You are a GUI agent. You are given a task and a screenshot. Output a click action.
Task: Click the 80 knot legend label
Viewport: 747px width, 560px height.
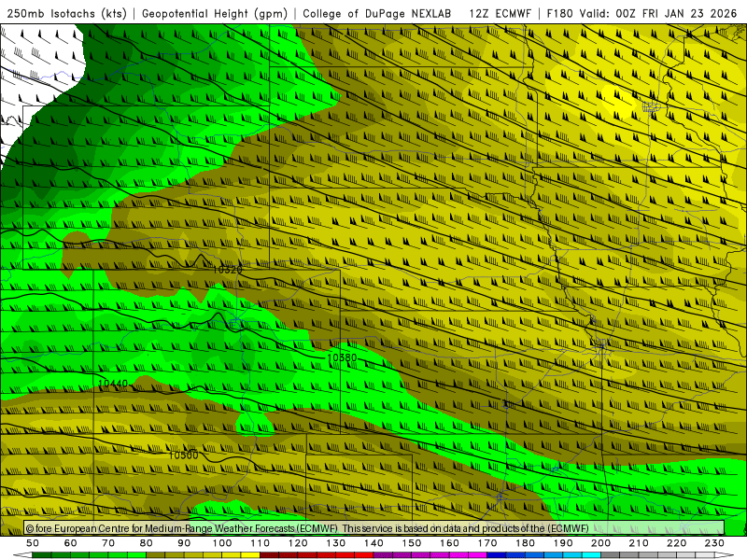tap(146, 543)
